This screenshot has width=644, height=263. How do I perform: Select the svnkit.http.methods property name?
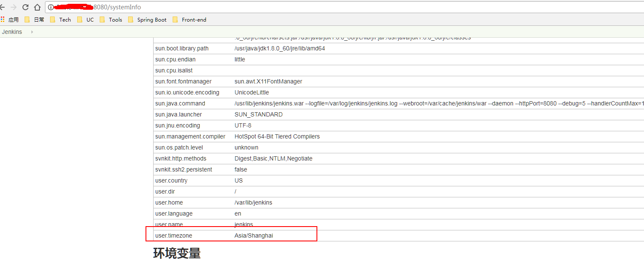pyautogui.click(x=181, y=158)
